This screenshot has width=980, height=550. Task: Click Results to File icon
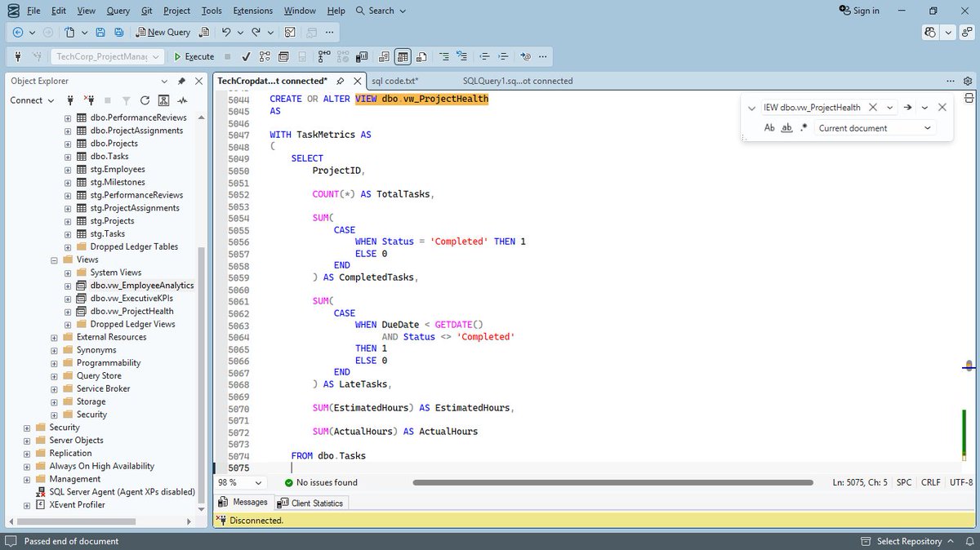click(x=421, y=56)
